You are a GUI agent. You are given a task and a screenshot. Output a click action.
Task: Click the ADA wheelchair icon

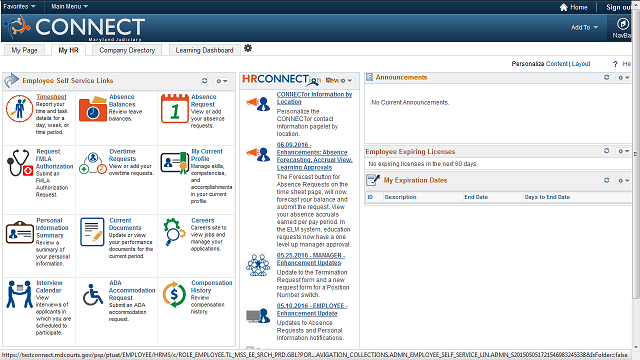(93, 295)
